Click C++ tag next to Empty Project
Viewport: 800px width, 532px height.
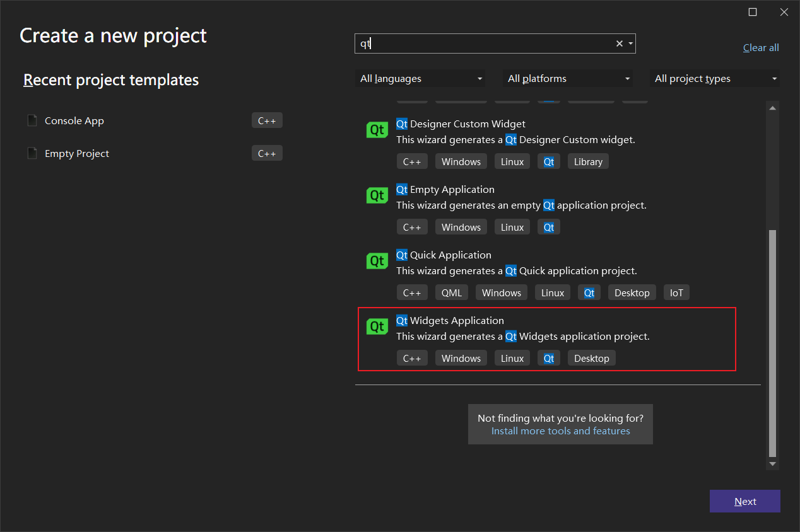click(x=267, y=153)
